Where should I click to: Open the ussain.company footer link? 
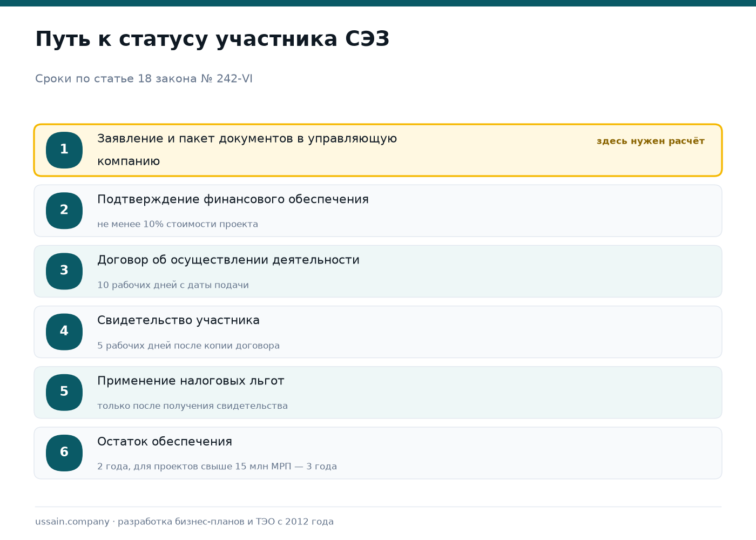pos(72,522)
